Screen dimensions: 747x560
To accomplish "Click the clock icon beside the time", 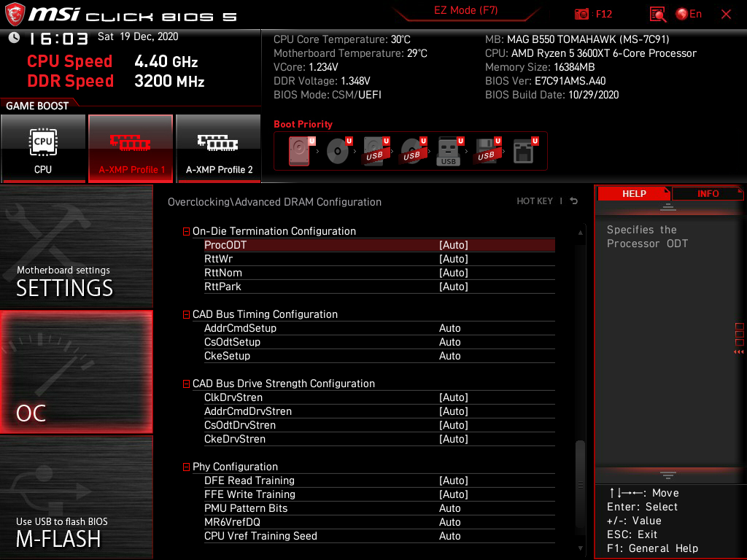I will pos(15,38).
